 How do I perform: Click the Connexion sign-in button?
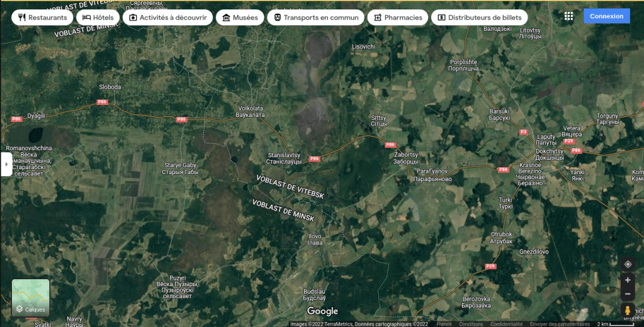click(606, 16)
